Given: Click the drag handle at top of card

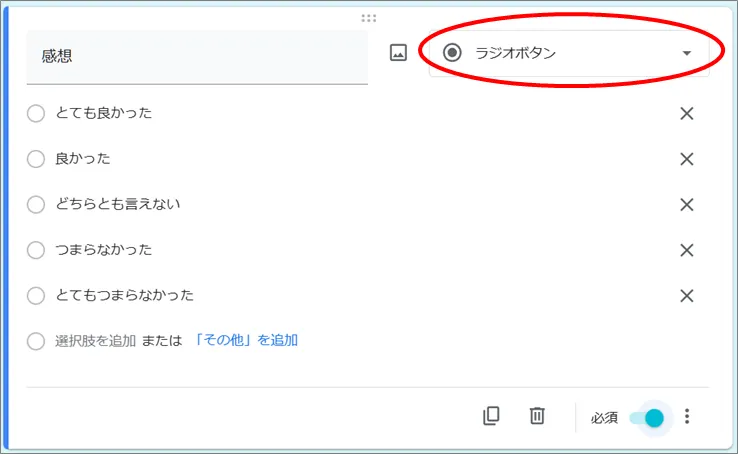Looking at the screenshot, I should coord(369,18).
